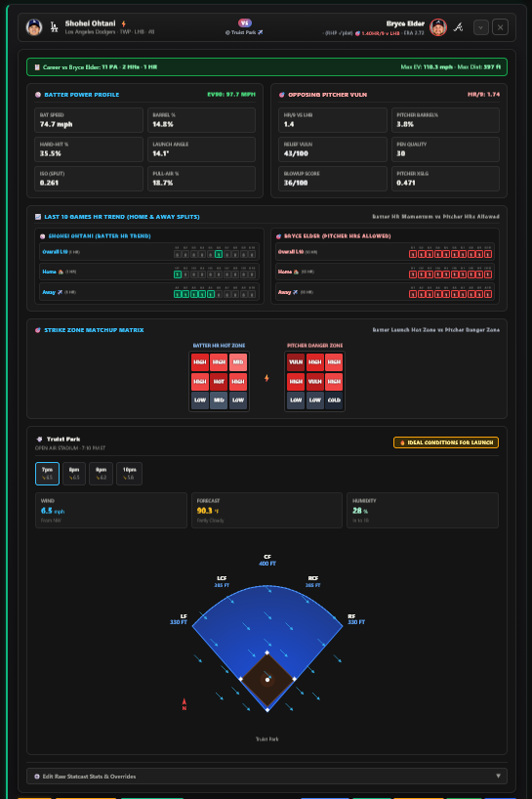Click the Ideal Conditions For Launch badge
This screenshot has width=532, height=799.
pyautogui.click(x=446, y=442)
